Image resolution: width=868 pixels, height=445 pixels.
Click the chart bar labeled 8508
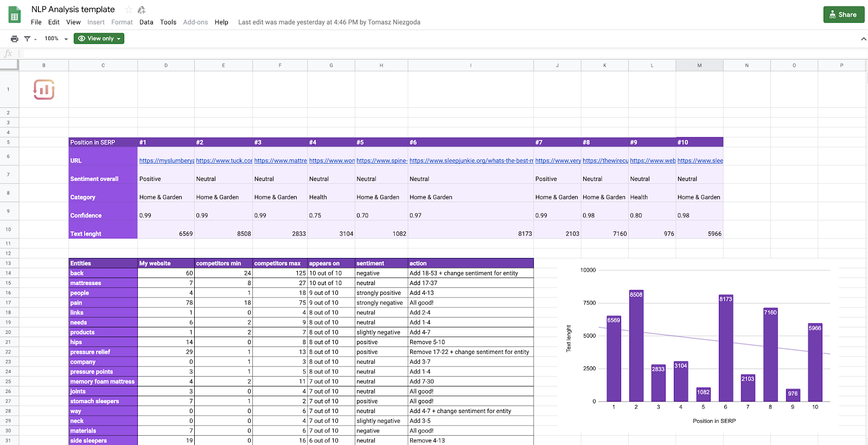pos(636,346)
